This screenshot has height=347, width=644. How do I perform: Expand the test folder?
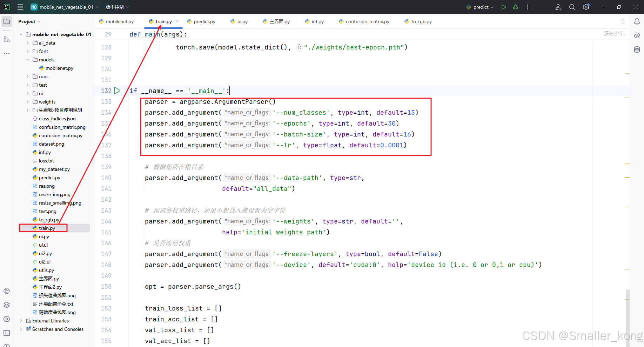coord(28,85)
